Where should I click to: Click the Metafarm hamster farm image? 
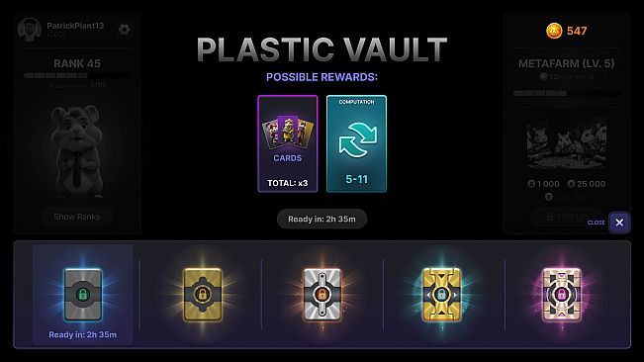[567, 144]
